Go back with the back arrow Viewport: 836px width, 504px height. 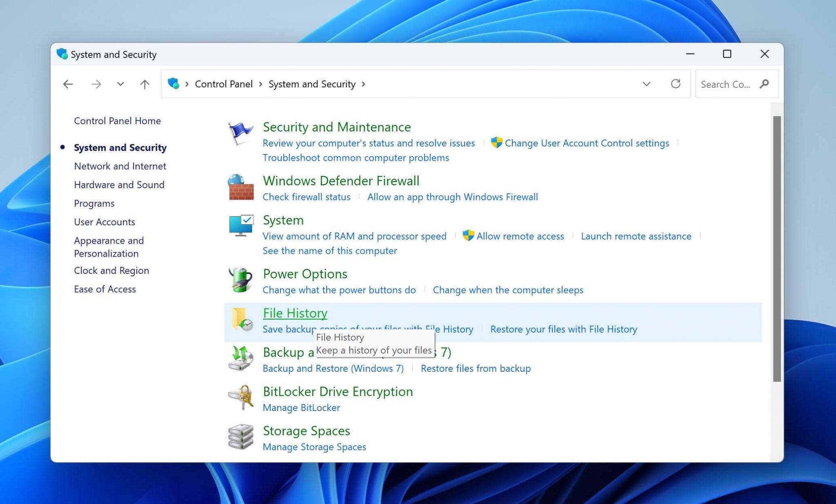[68, 84]
